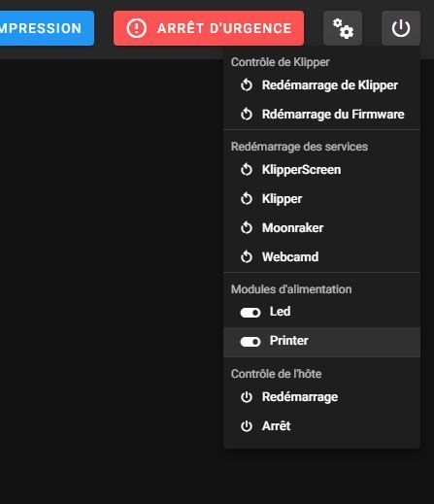Restart the KlipperScreen service
Image resolution: width=434 pixels, height=504 pixels.
(321, 170)
